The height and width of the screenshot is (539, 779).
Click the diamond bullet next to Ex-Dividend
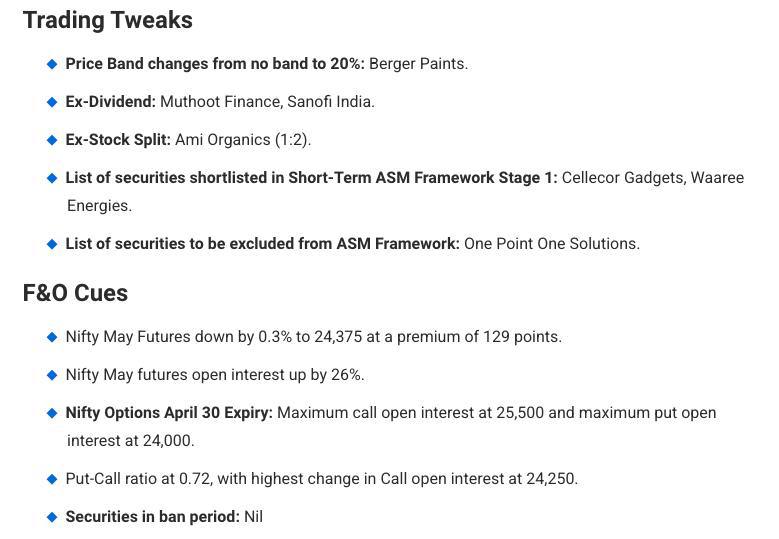click(x=52, y=102)
